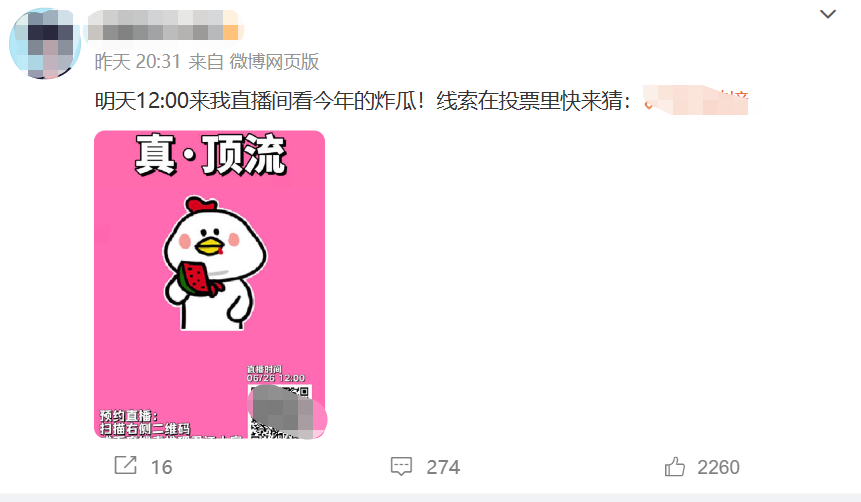This screenshot has width=861, height=502.
Task: Click the orange member badge beside username
Action: click(x=232, y=26)
